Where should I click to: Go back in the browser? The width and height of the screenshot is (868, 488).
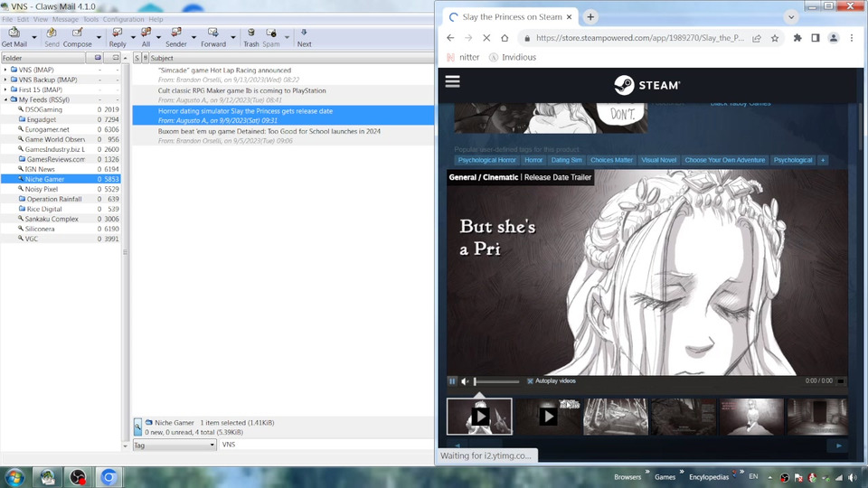pyautogui.click(x=450, y=38)
